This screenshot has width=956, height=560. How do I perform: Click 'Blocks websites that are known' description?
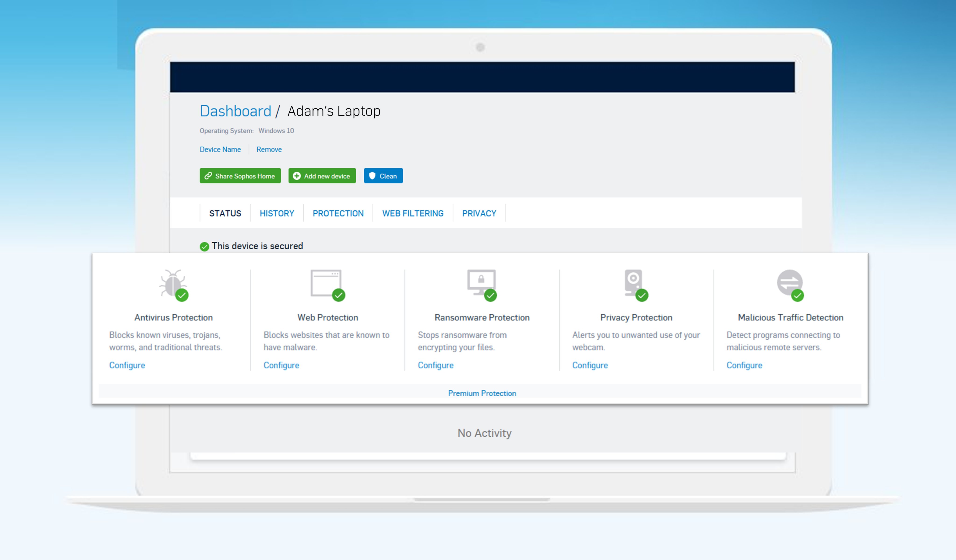[326, 341]
